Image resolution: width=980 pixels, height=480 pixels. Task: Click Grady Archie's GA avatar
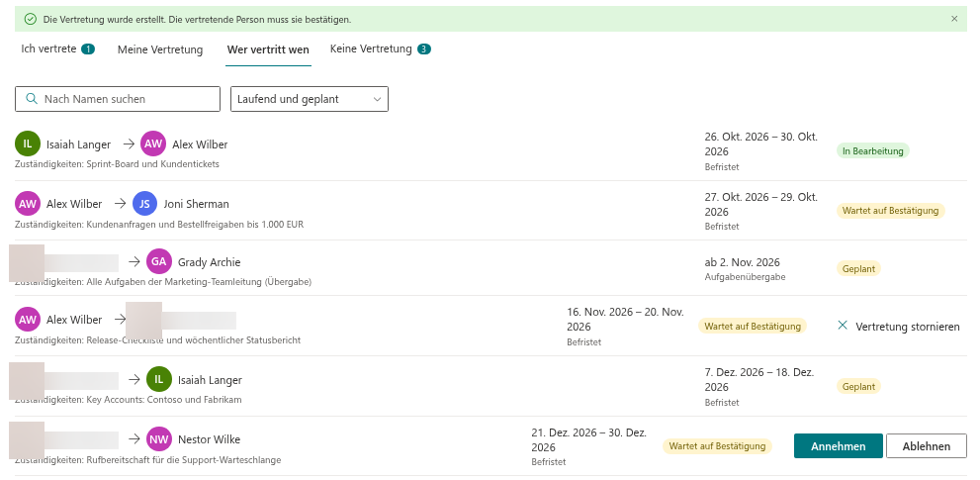[x=159, y=261]
